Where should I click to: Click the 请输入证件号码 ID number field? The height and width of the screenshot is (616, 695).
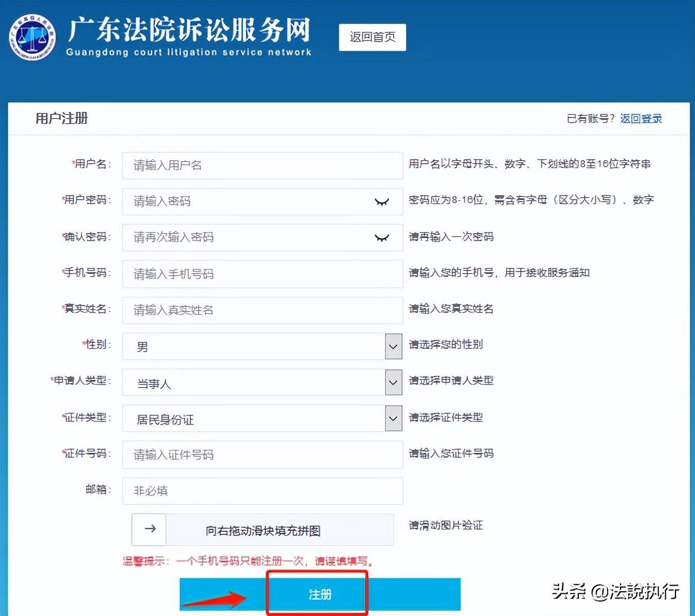point(262,454)
